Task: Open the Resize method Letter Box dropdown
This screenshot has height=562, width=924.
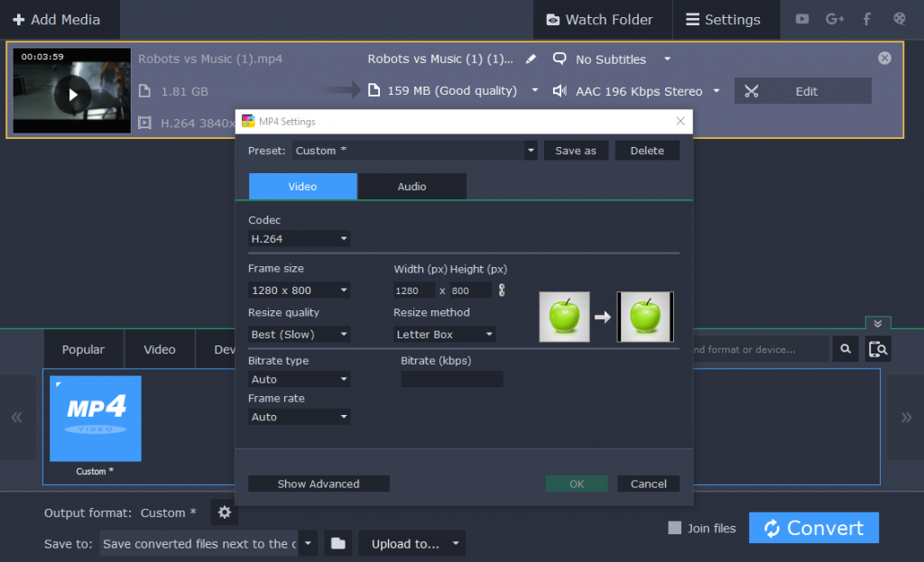Action: pyautogui.click(x=444, y=334)
